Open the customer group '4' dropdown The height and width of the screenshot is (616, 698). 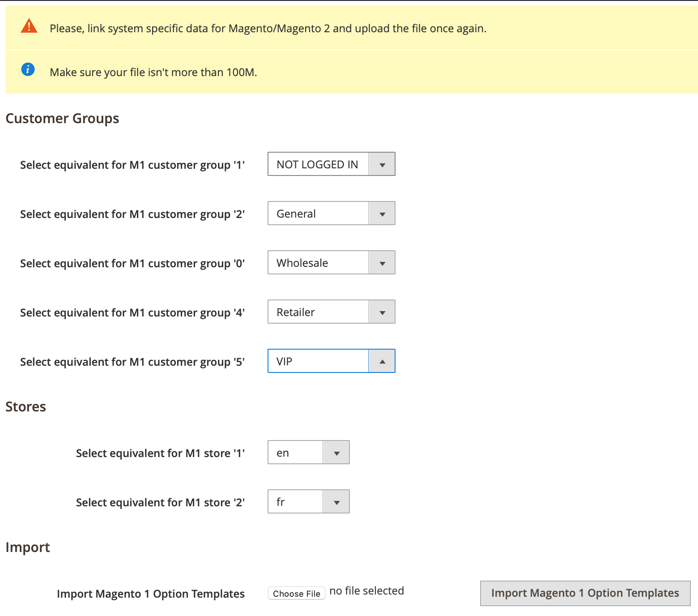pyautogui.click(x=332, y=312)
